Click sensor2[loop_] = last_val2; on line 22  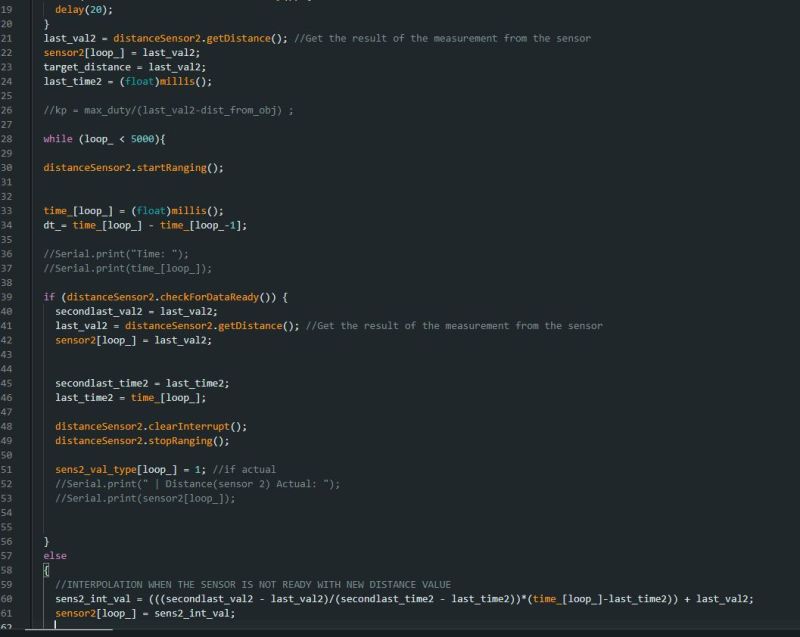point(122,53)
